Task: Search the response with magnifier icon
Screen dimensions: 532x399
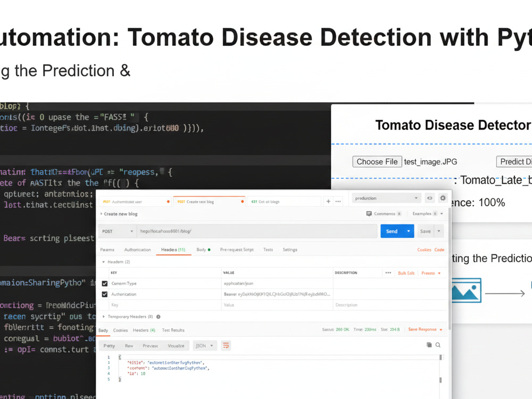Action: pyautogui.click(x=438, y=345)
